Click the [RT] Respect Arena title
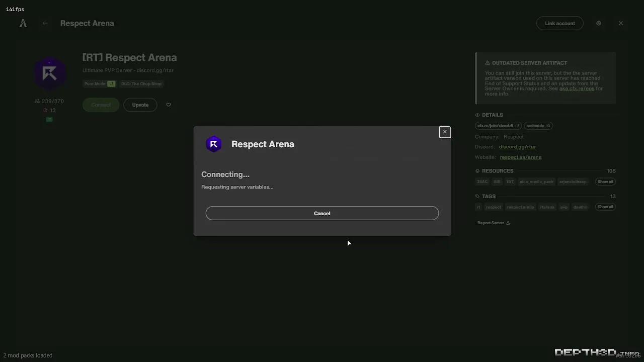Viewport: 644px width, 362px height. point(129,58)
